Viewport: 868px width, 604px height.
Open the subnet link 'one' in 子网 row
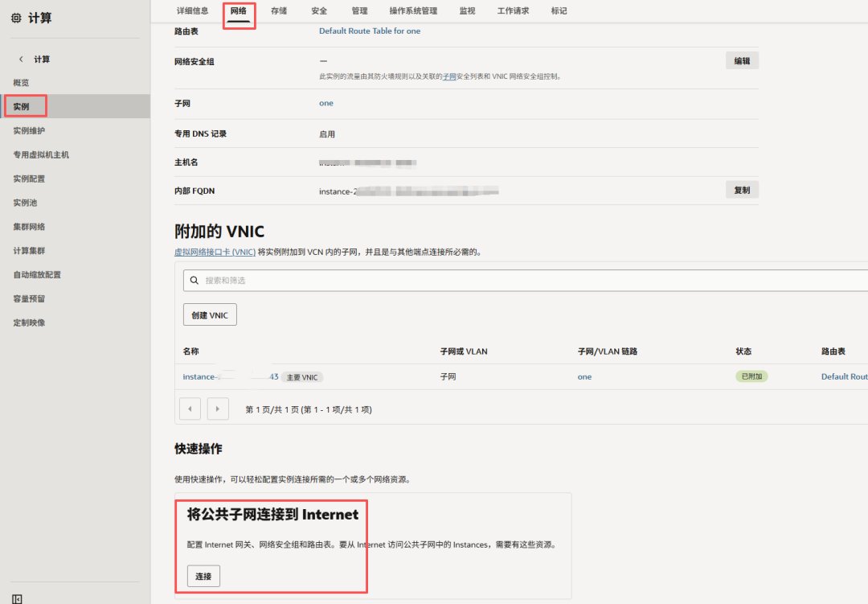(x=326, y=103)
